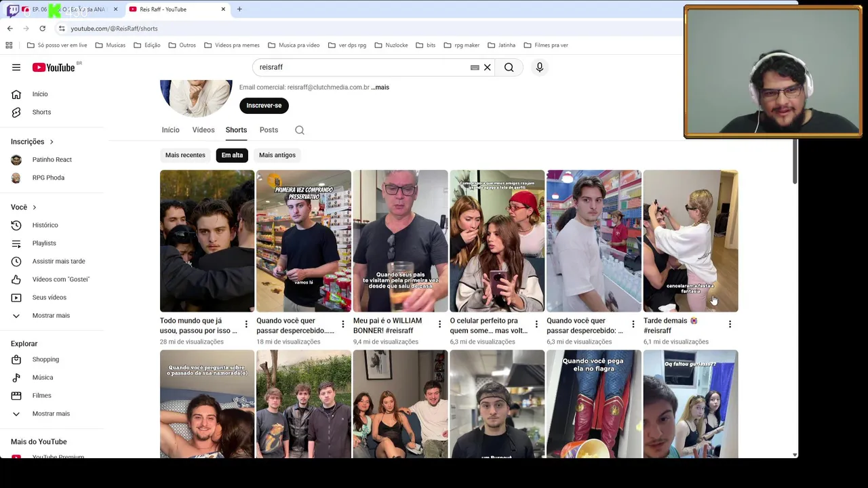Image resolution: width=868 pixels, height=488 pixels.
Task: Open the "Musicas" bookmark folder
Action: click(111, 45)
